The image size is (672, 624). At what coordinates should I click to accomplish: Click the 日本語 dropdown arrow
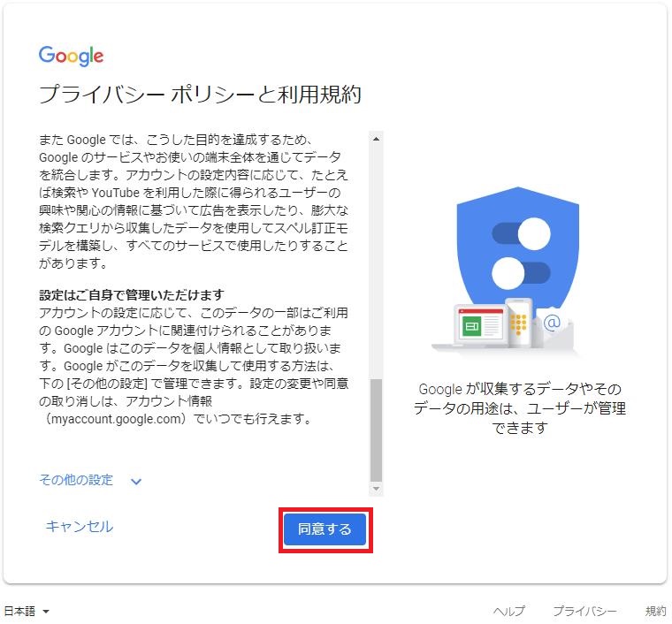pyautogui.click(x=46, y=612)
